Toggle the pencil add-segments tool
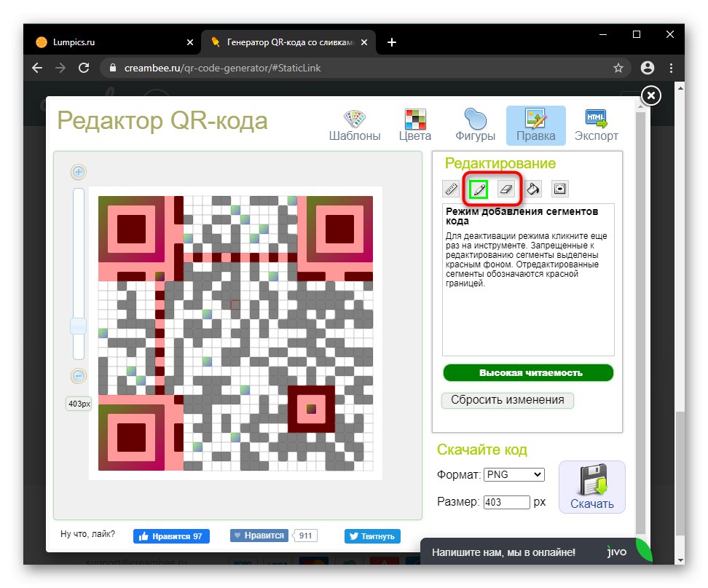The image size is (708, 588). 479,189
